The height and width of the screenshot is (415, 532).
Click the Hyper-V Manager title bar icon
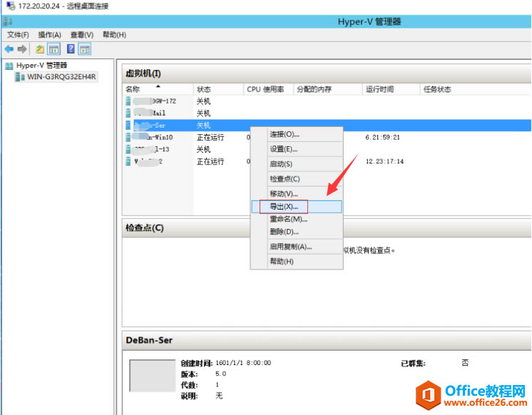tap(7, 21)
